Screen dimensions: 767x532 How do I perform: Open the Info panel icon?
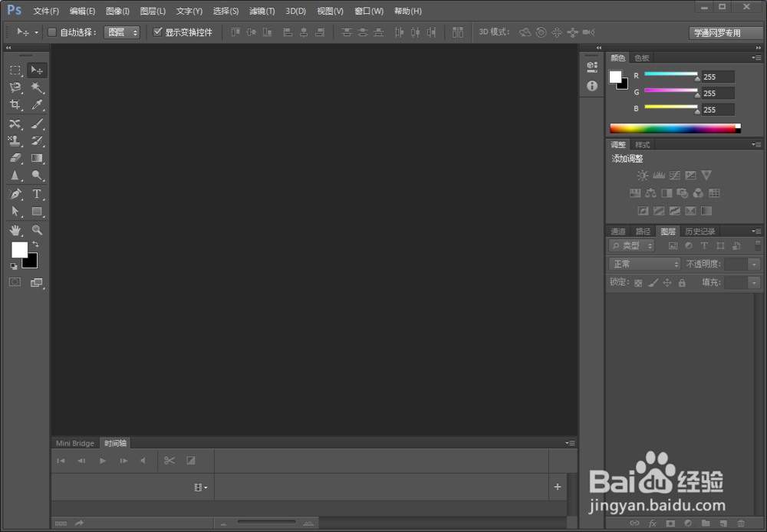pyautogui.click(x=592, y=86)
